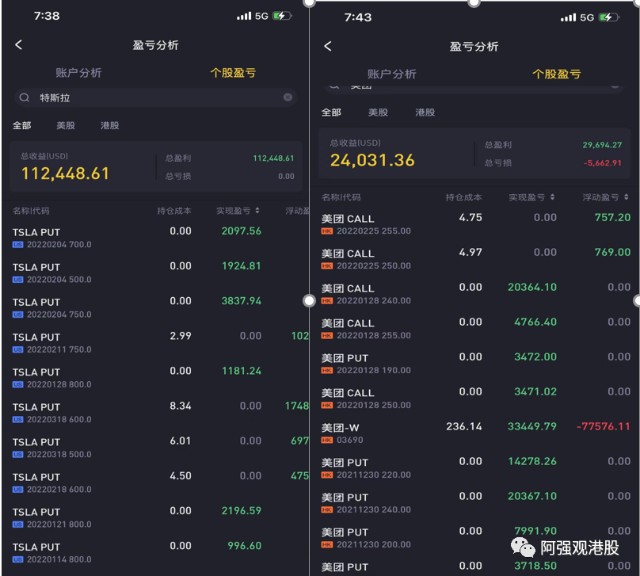Focus the 特斯拉 search input
The width and height of the screenshot is (640, 576).
[x=155, y=98]
